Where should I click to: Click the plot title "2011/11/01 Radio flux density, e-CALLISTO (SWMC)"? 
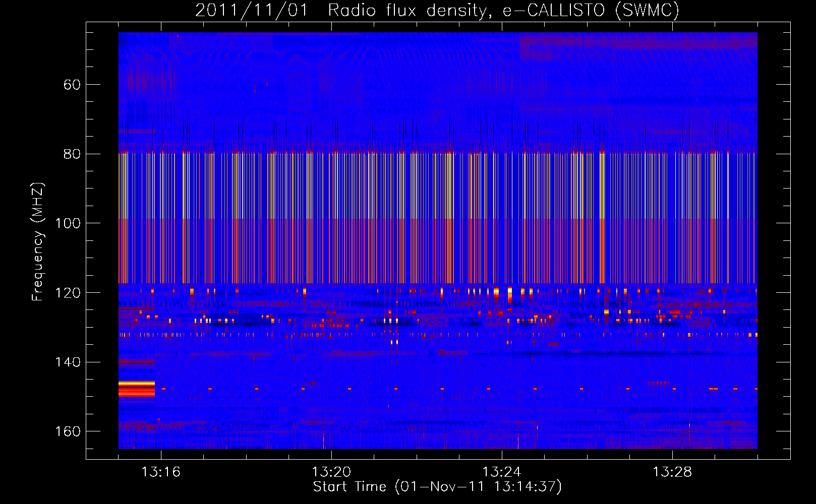(437, 10)
